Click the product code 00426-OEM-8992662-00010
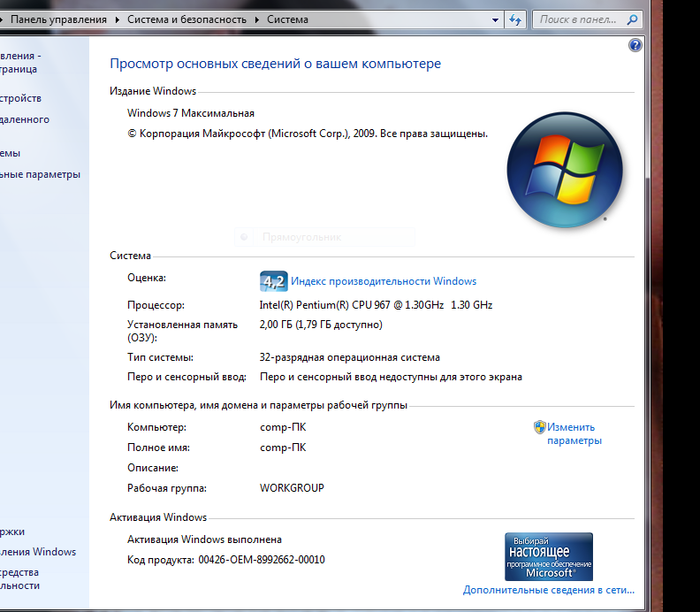This screenshot has width=700, height=612. click(262, 560)
